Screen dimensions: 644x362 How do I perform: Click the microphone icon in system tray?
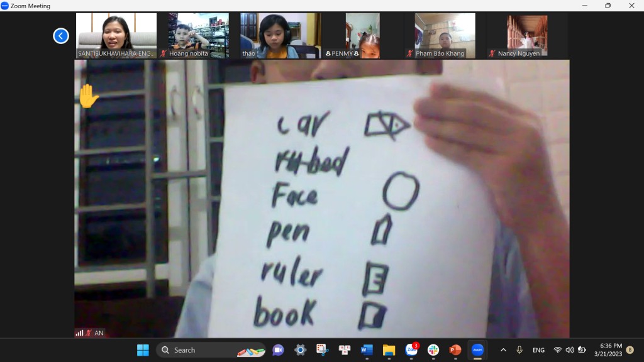[519, 350]
